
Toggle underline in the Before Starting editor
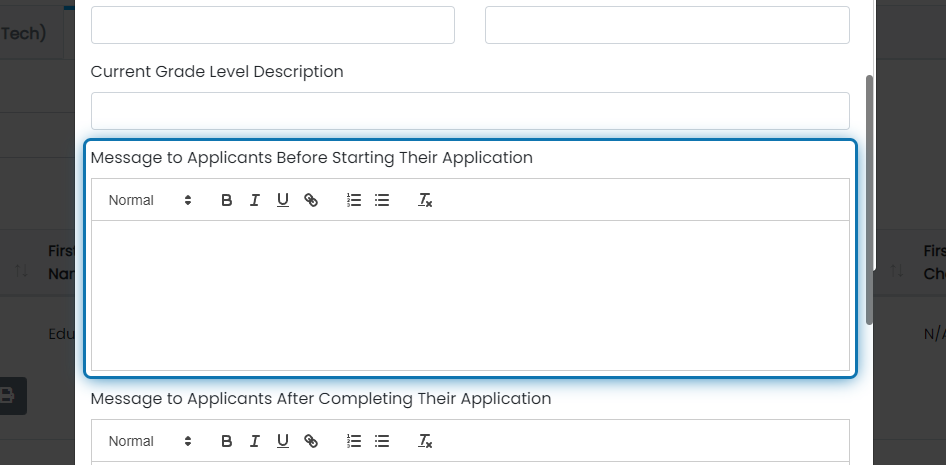point(282,200)
